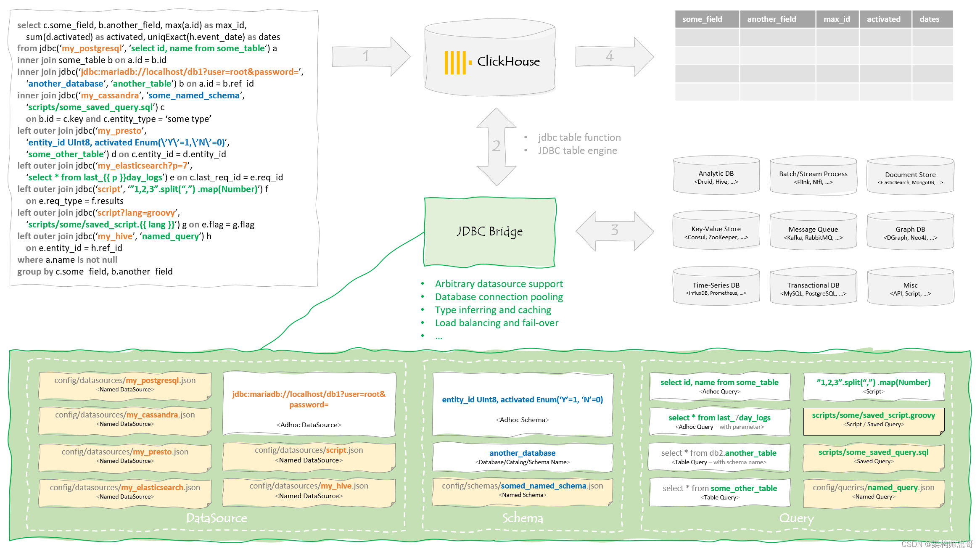Select the saved_script.groovy script card
The height and width of the screenshot is (552, 980).
(873, 420)
